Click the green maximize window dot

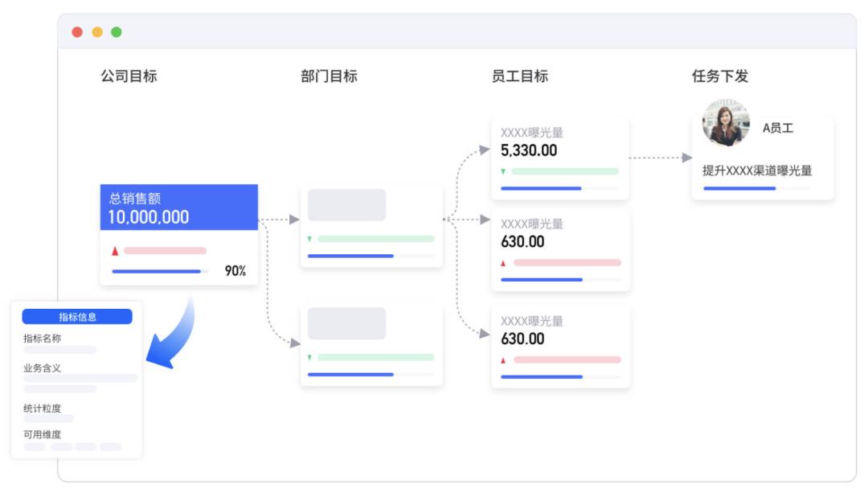117,32
